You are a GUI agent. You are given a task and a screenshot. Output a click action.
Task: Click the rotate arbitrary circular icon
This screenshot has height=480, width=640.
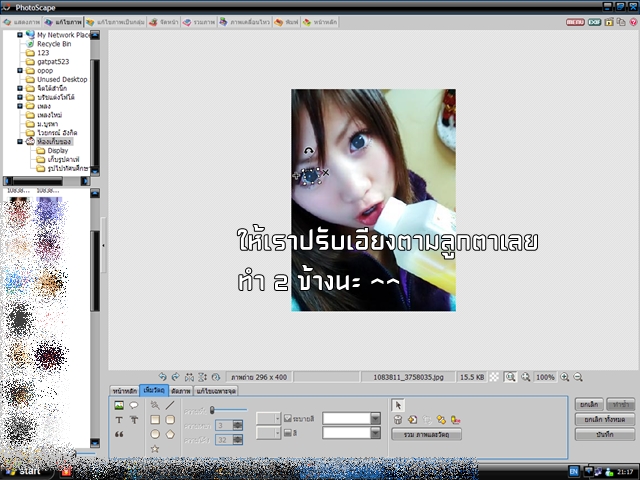(x=216, y=377)
